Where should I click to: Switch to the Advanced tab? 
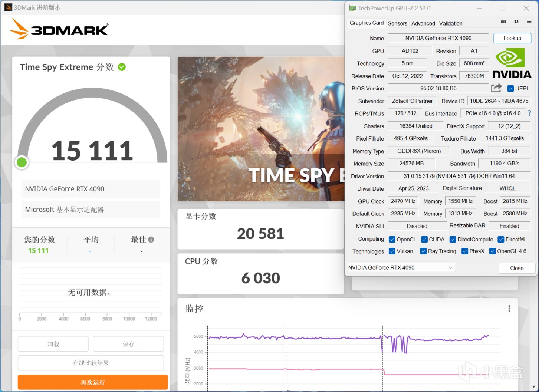423,23
